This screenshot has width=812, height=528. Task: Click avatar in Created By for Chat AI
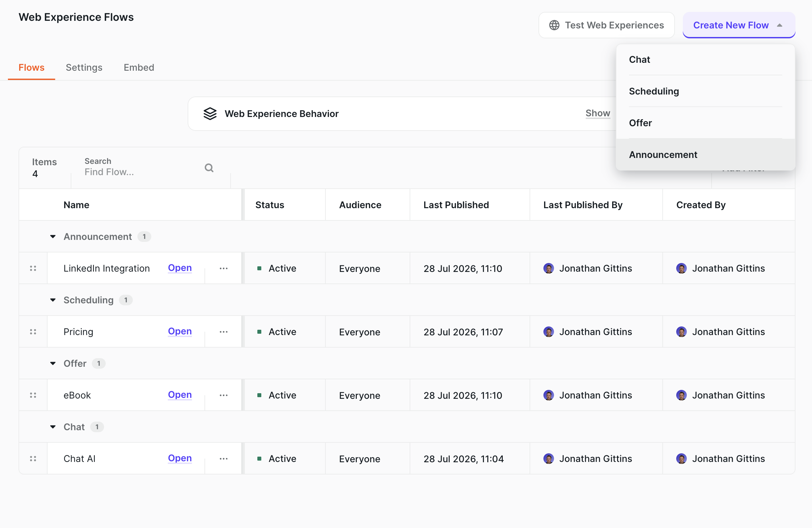(681, 459)
